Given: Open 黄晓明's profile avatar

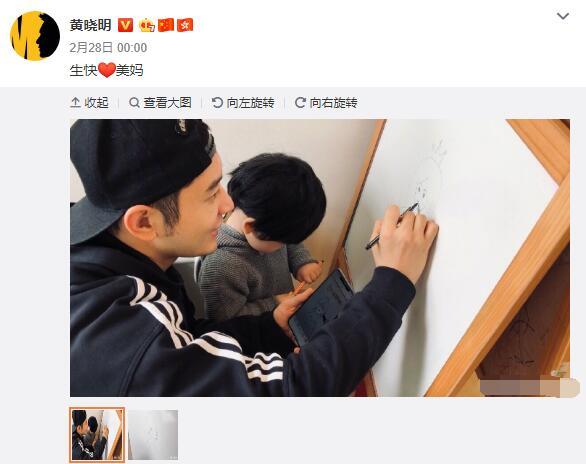Looking at the screenshot, I should point(35,36).
